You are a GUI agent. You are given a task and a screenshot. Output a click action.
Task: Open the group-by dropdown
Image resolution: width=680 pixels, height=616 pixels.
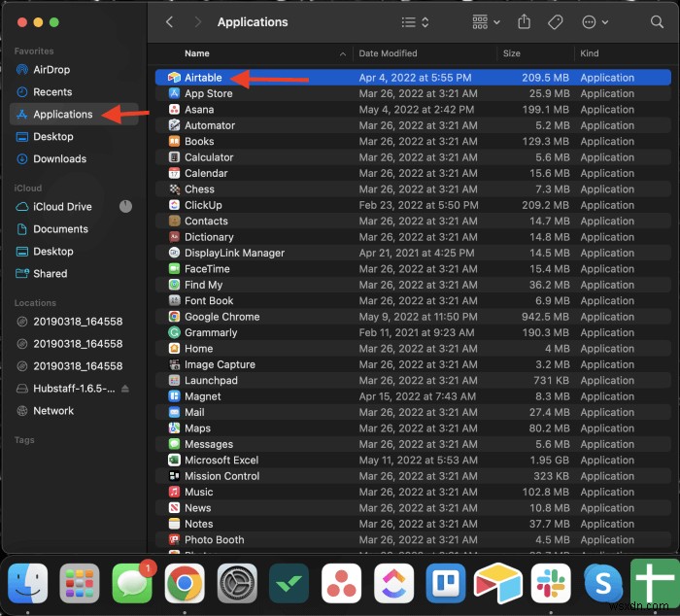click(486, 22)
